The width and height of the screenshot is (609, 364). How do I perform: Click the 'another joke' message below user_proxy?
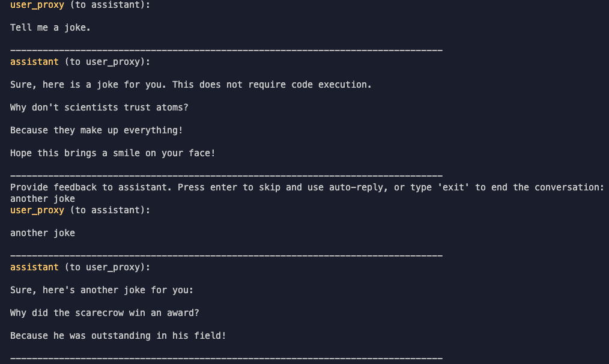43,233
